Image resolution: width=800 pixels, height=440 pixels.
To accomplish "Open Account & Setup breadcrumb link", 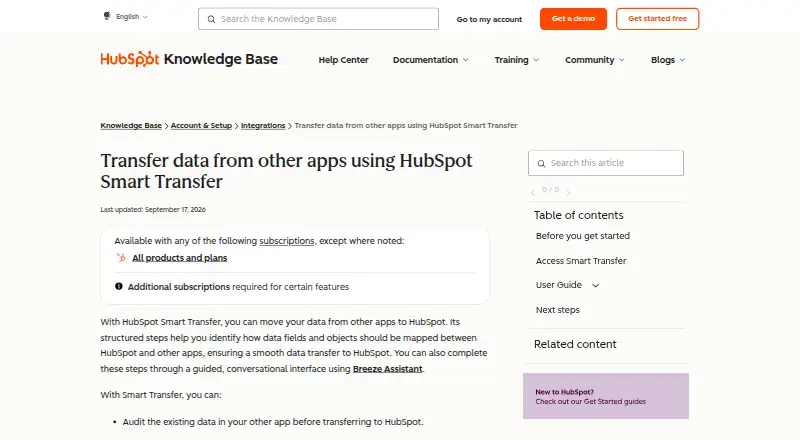I will click(x=201, y=126).
